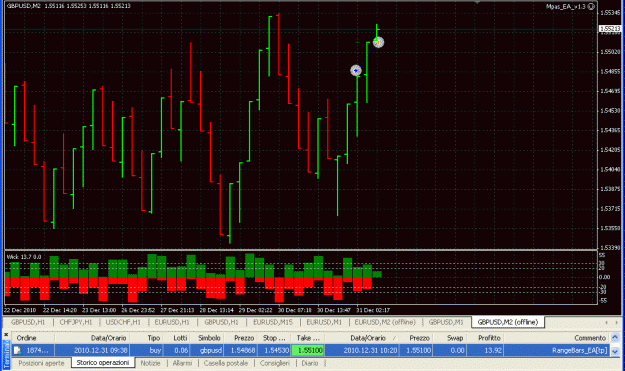This screenshot has height=371, width=625.
Task: Click the stop loss cell 1.54530
Action: [276, 351]
